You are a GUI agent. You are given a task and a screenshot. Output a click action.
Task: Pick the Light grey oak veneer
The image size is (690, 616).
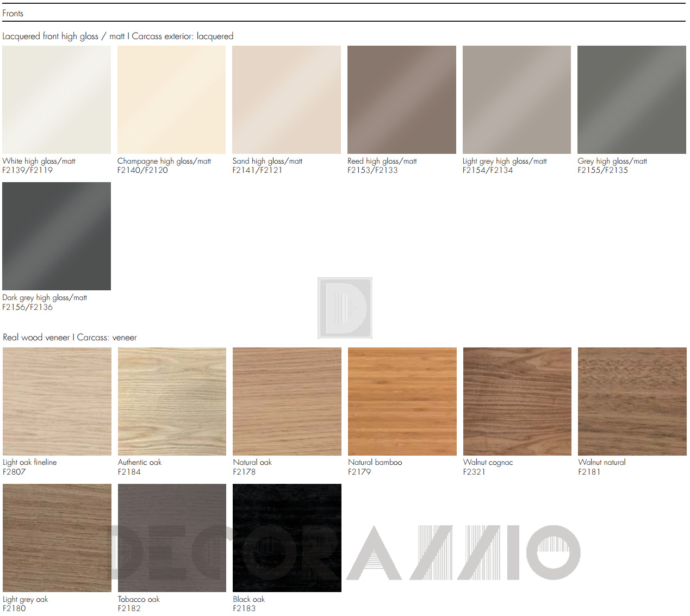point(57,538)
